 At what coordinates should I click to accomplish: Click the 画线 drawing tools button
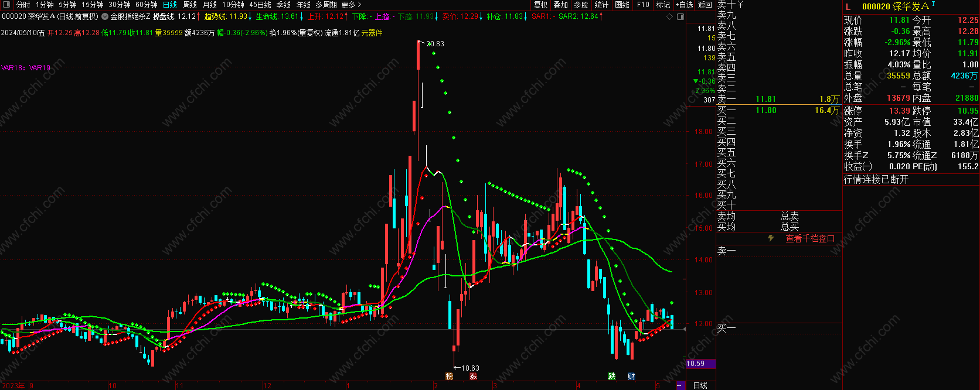point(622,5)
